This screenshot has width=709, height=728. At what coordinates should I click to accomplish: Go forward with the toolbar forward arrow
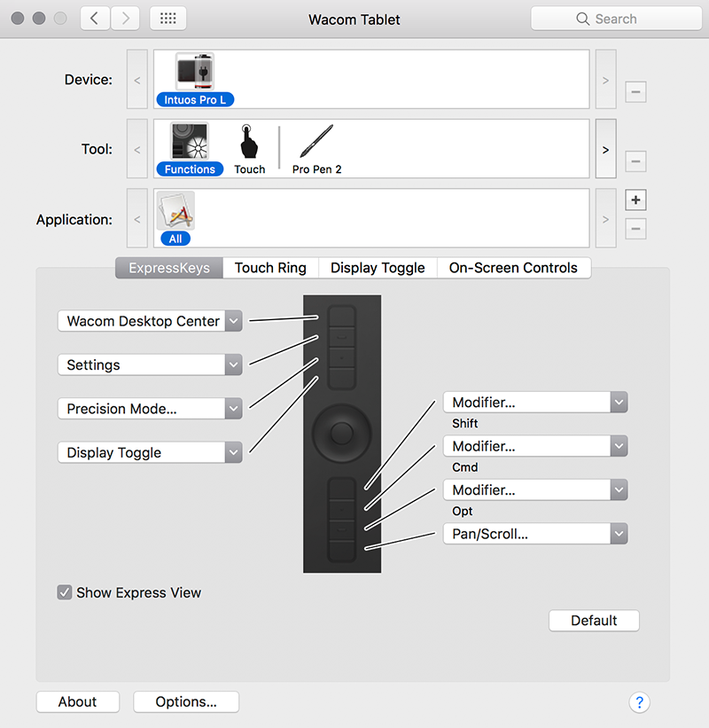[x=125, y=19]
